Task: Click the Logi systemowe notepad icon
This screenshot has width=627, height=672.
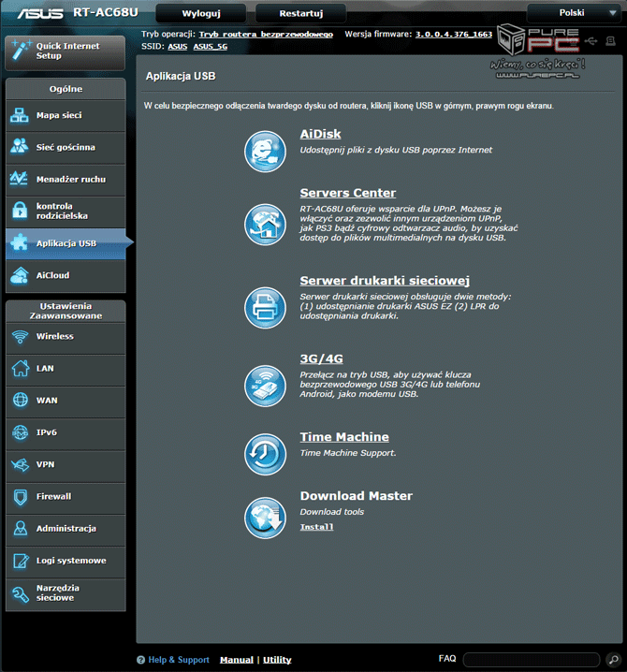Action: click(21, 561)
